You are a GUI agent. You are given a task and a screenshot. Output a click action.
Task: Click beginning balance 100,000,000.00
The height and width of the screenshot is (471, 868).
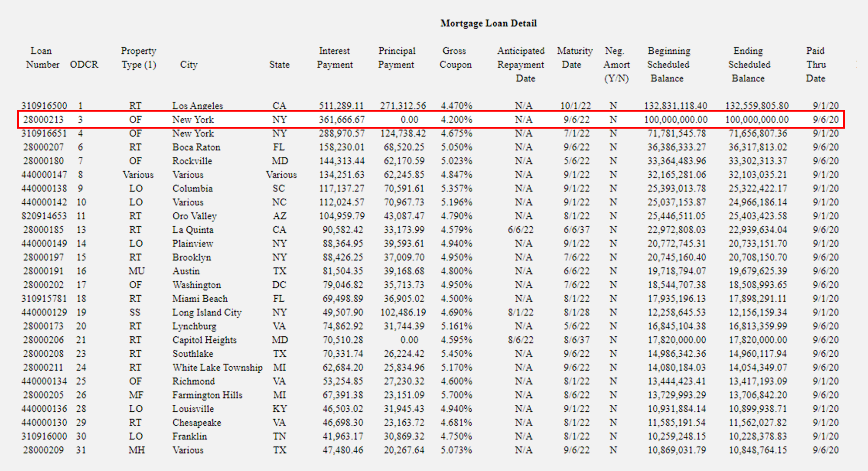coord(676,119)
